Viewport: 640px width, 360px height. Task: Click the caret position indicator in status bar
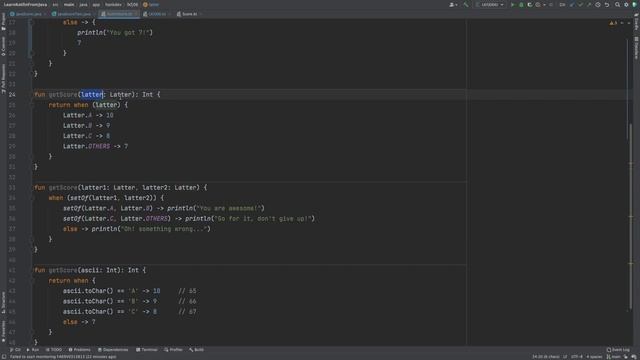click(546, 357)
